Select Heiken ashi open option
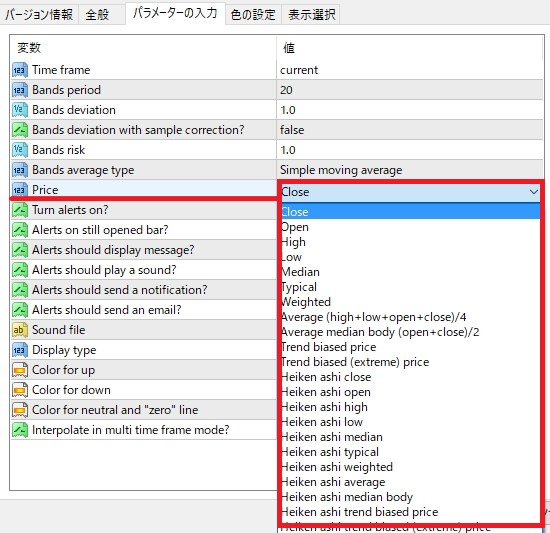This screenshot has height=533, width=550. point(410,392)
